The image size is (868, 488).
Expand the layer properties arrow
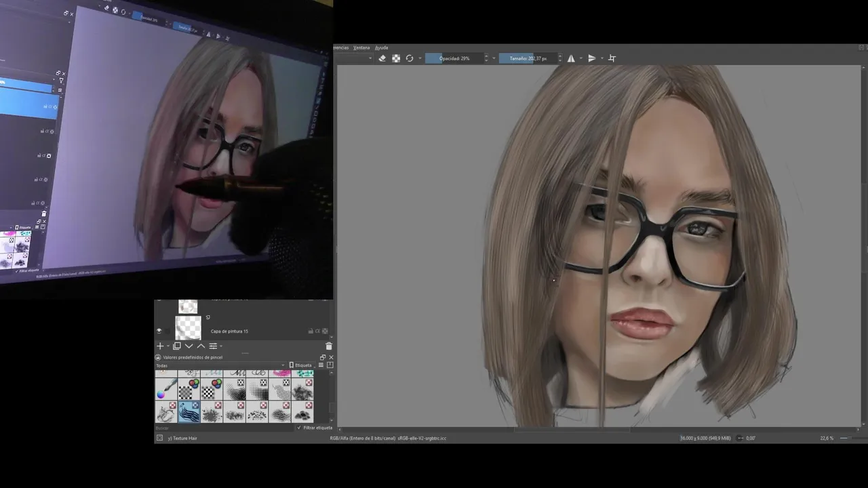(x=220, y=346)
